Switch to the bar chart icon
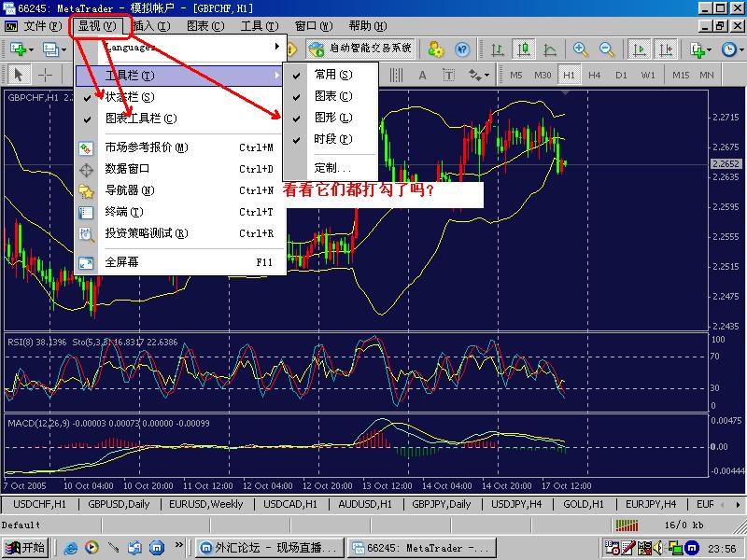This screenshot has height=560, width=747. click(498, 49)
